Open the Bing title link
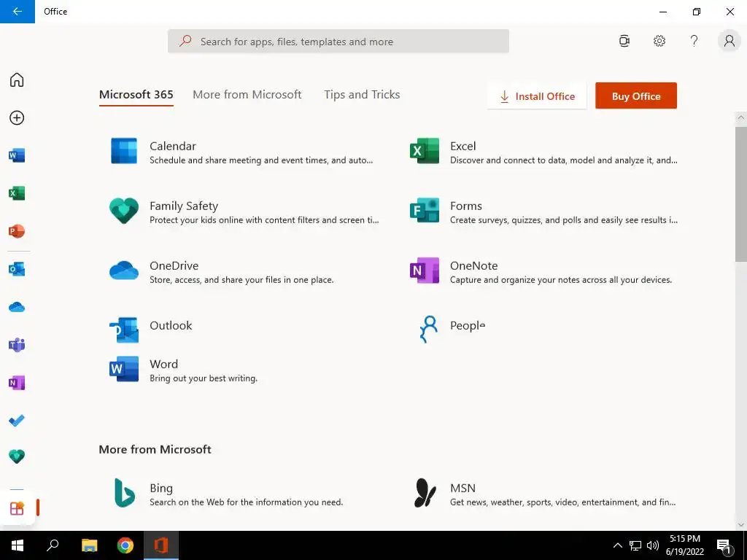The height and width of the screenshot is (560, 747). click(161, 488)
